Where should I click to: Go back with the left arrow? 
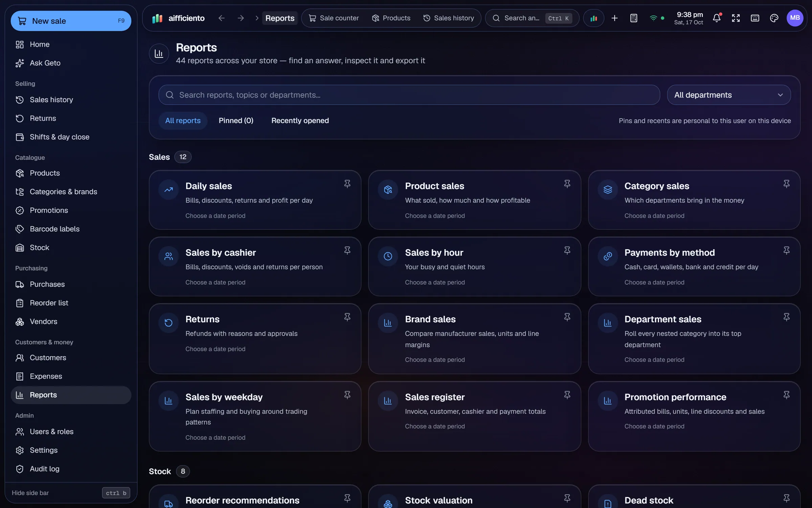tap(221, 18)
